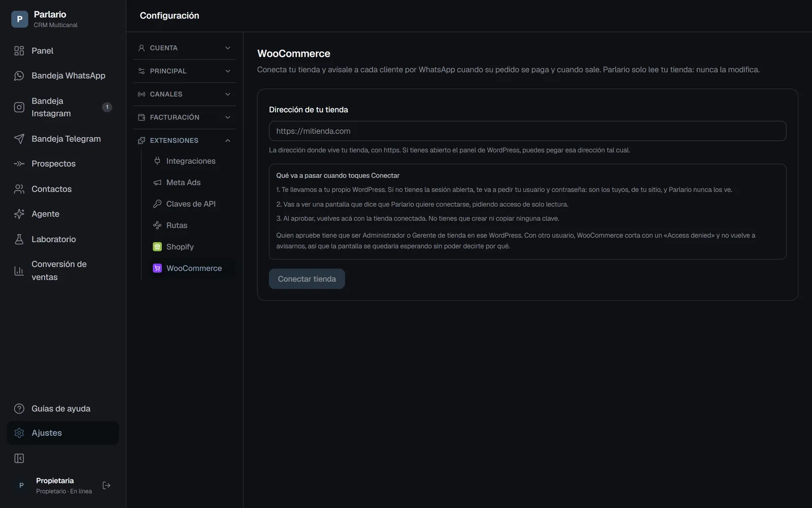Click the Conectar tienda button
The image size is (812, 508).
tap(307, 279)
